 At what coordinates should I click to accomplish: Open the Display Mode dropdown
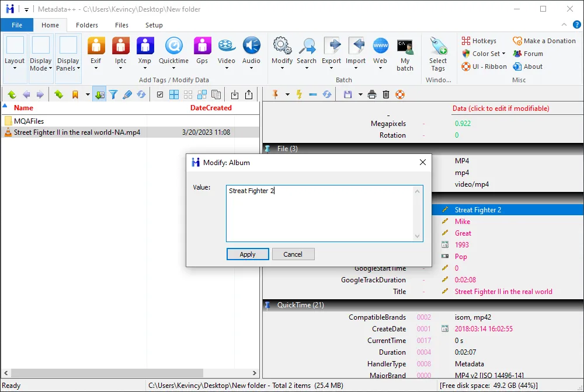click(41, 54)
